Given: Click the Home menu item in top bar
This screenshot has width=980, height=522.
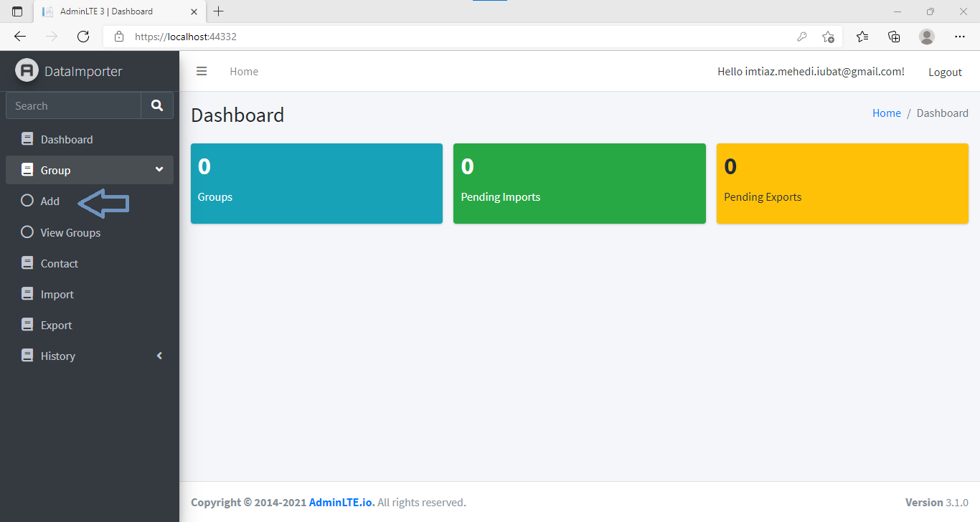Looking at the screenshot, I should tap(244, 71).
